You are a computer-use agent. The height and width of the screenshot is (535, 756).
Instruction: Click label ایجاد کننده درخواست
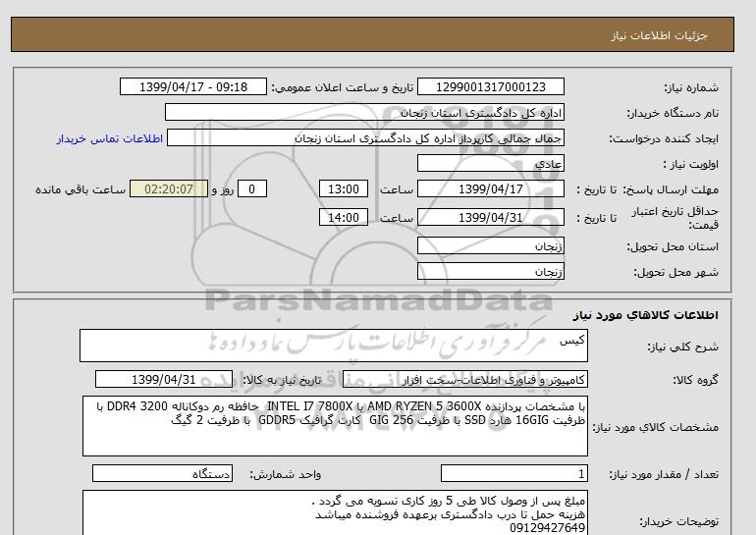pyautogui.click(x=664, y=138)
